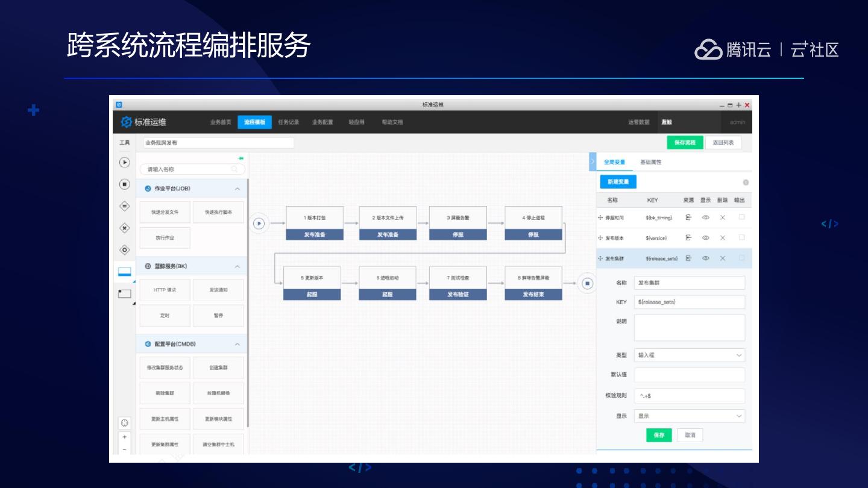Click the reset-view icon above zoom controls
Screen dimensions: 868x488
pos(125,423)
